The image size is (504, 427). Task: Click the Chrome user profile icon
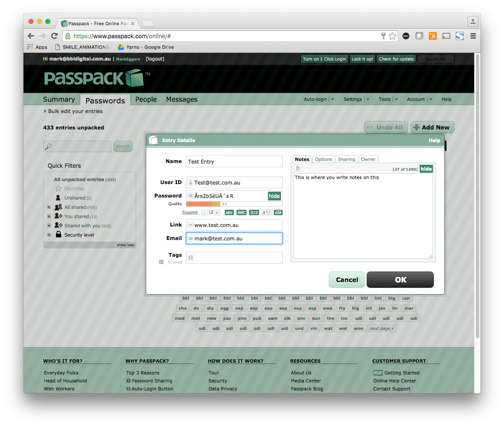[473, 21]
